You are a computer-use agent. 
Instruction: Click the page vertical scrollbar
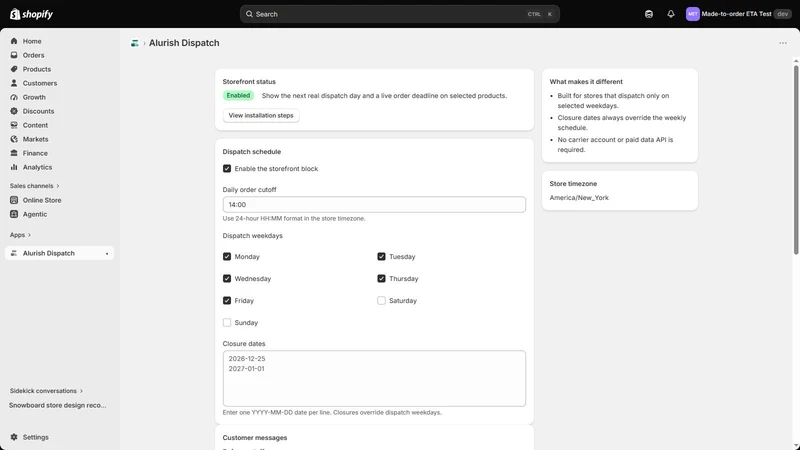[795, 160]
